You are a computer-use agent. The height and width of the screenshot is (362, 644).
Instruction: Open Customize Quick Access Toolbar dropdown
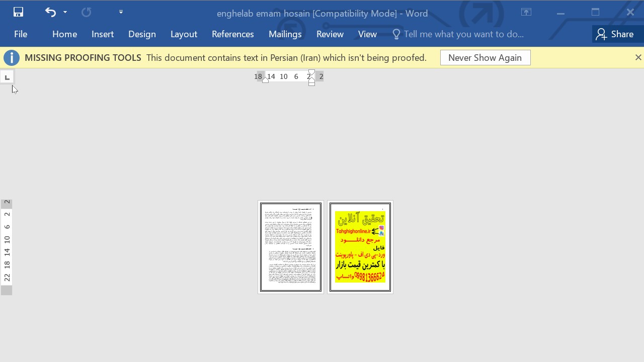tap(121, 12)
